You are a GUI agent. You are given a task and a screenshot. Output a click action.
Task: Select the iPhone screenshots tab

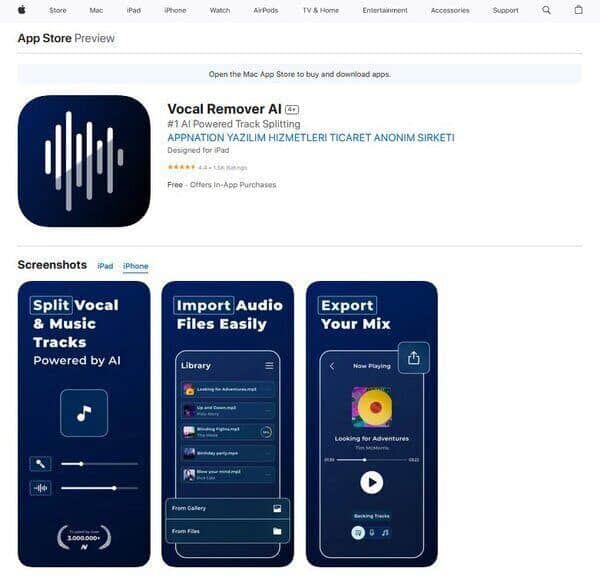click(x=135, y=266)
